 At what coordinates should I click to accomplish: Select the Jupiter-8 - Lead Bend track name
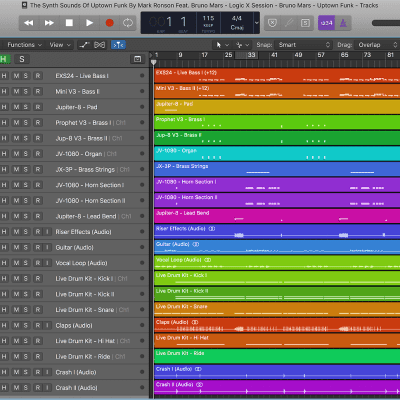coord(86,216)
